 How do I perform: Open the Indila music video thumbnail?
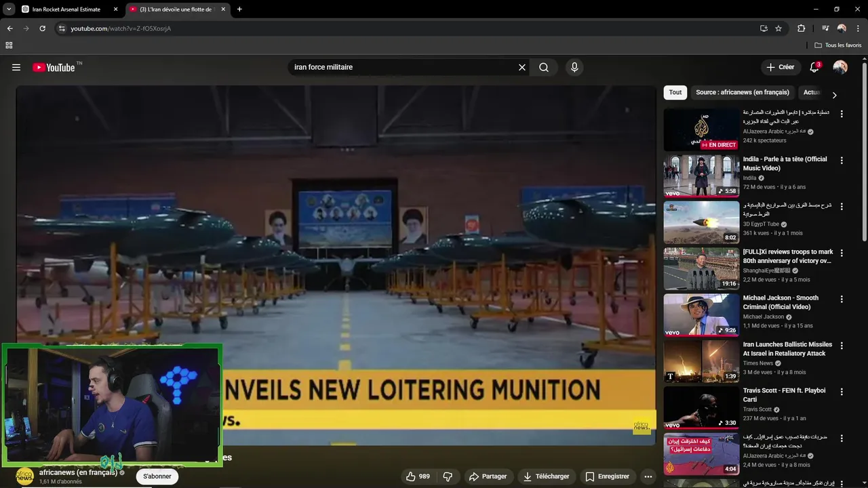701,176
